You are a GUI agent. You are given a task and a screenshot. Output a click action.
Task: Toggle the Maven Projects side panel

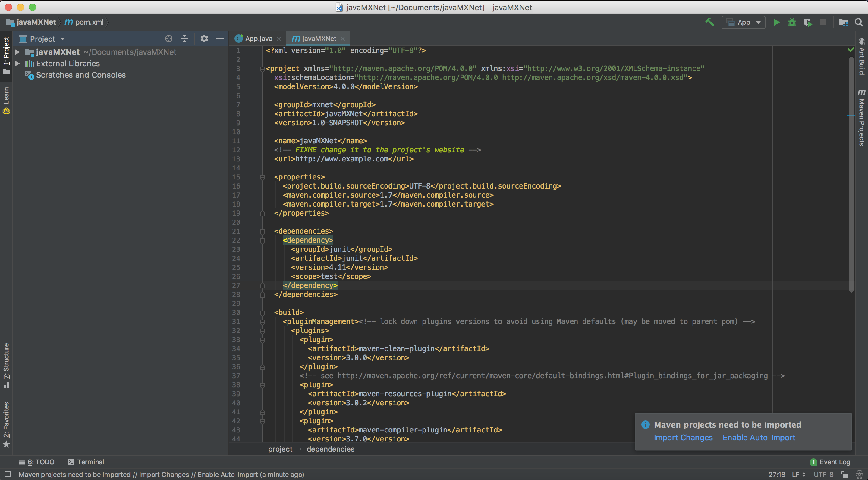click(x=862, y=117)
